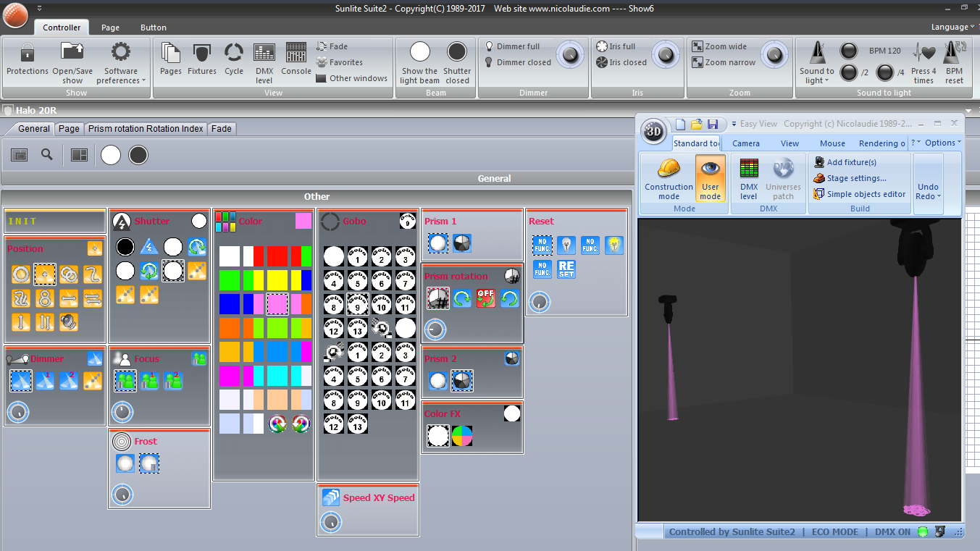Click Fade in the View ribbon group
Viewport: 980px width, 551px height.
(x=332, y=46)
